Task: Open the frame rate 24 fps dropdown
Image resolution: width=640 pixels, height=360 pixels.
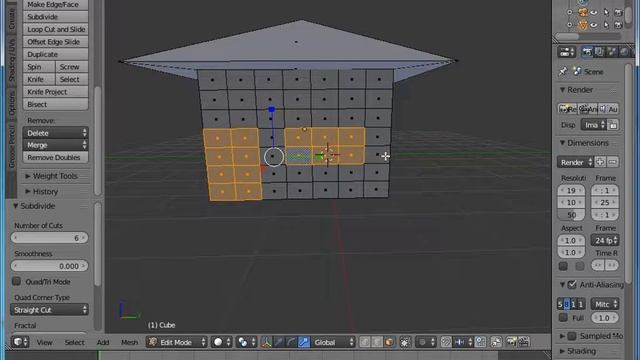Action: 605,240
